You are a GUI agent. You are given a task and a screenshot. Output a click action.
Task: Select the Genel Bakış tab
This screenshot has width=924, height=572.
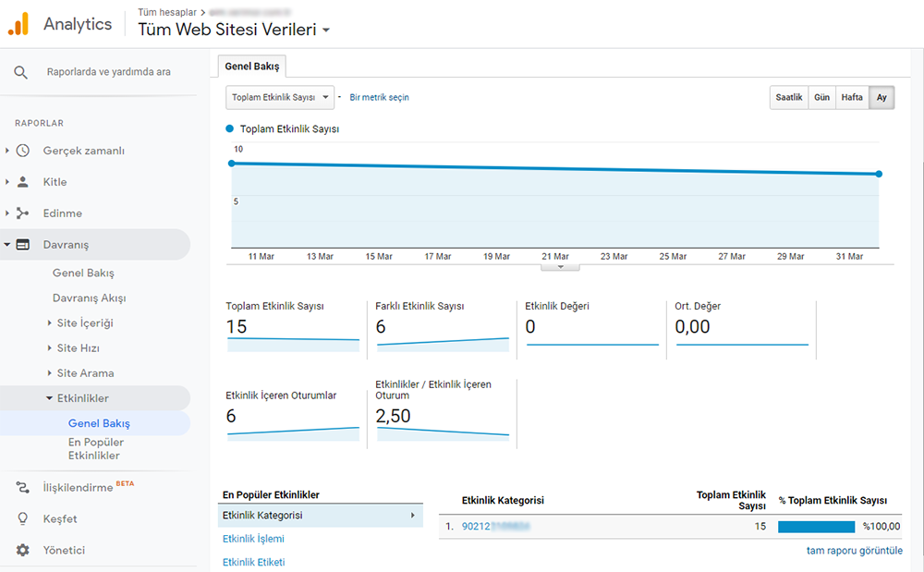pos(252,67)
